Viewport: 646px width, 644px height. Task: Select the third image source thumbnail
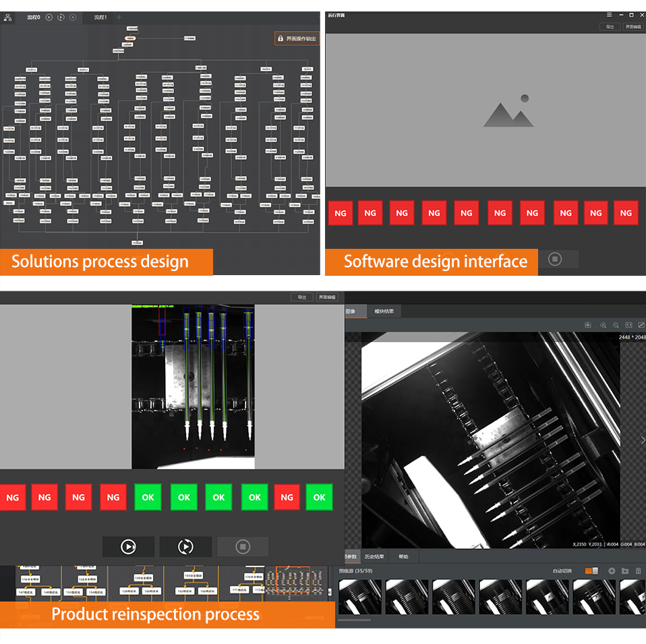coord(454,597)
